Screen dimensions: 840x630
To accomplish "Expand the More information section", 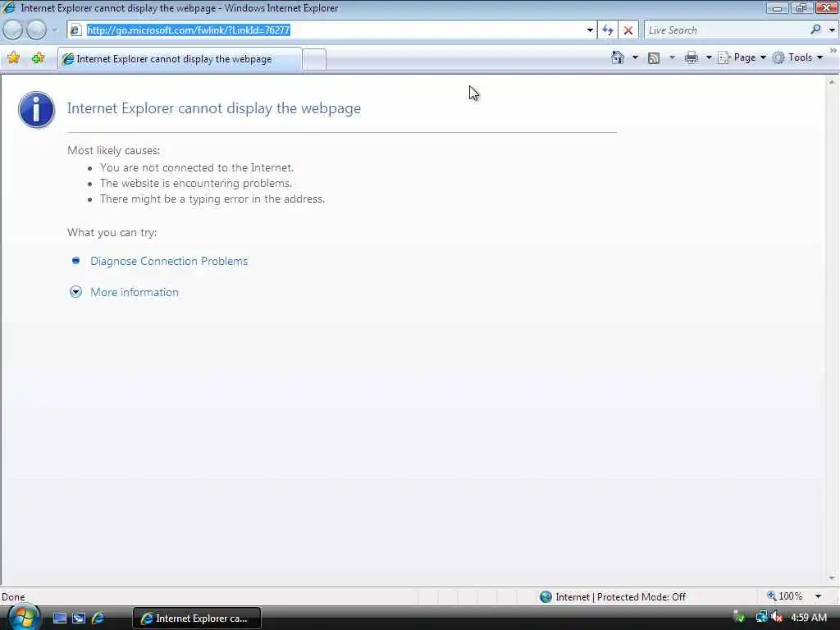I will coord(134,292).
